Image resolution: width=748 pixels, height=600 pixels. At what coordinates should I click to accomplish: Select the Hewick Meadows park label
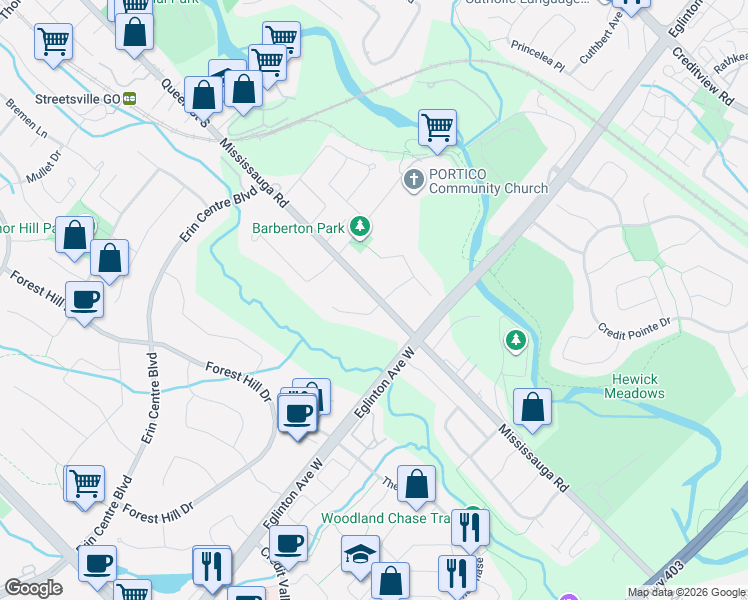click(634, 386)
